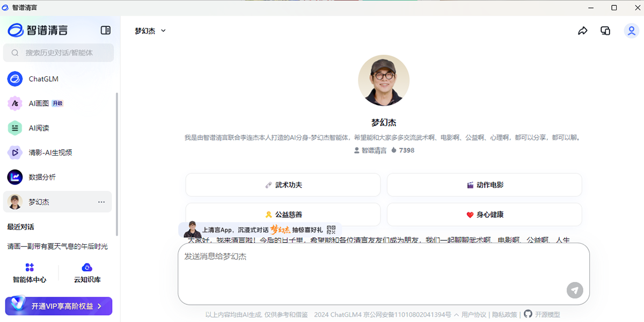The width and height of the screenshot is (644, 322).
Task: Open the 智能体中心 agent center
Action: click(x=30, y=273)
